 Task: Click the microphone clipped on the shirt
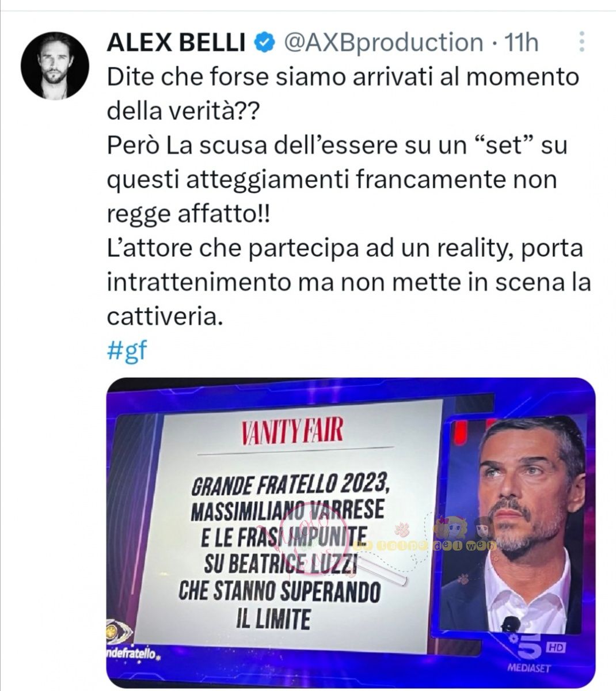click(x=511, y=624)
